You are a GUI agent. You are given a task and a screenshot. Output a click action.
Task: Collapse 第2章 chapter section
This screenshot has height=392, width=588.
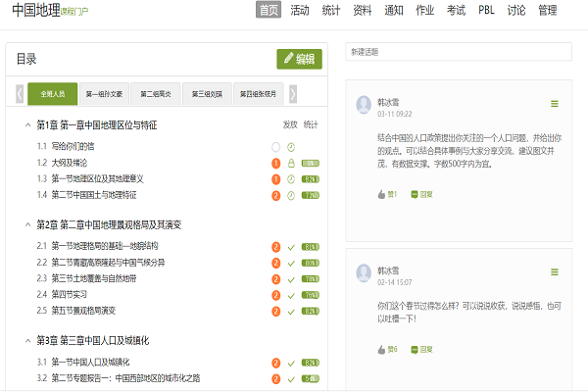tap(25, 225)
